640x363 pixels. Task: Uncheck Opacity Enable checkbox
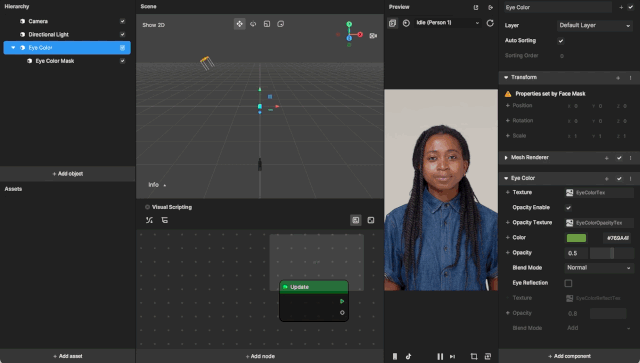568,208
